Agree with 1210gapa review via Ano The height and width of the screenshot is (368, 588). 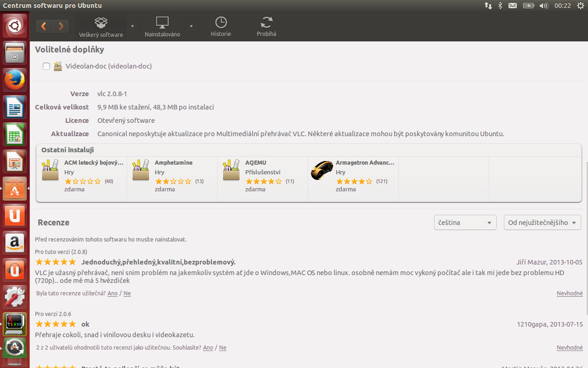[208, 348]
